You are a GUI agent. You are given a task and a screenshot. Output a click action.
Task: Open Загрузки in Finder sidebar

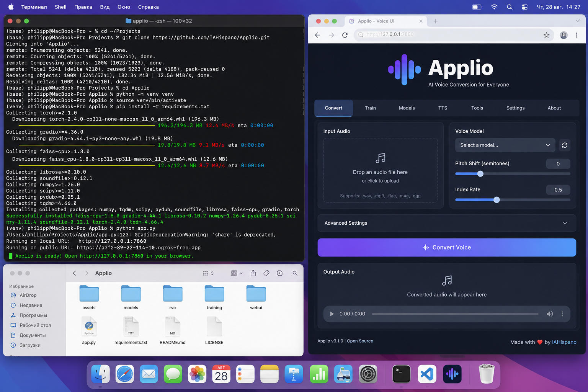tap(30, 345)
